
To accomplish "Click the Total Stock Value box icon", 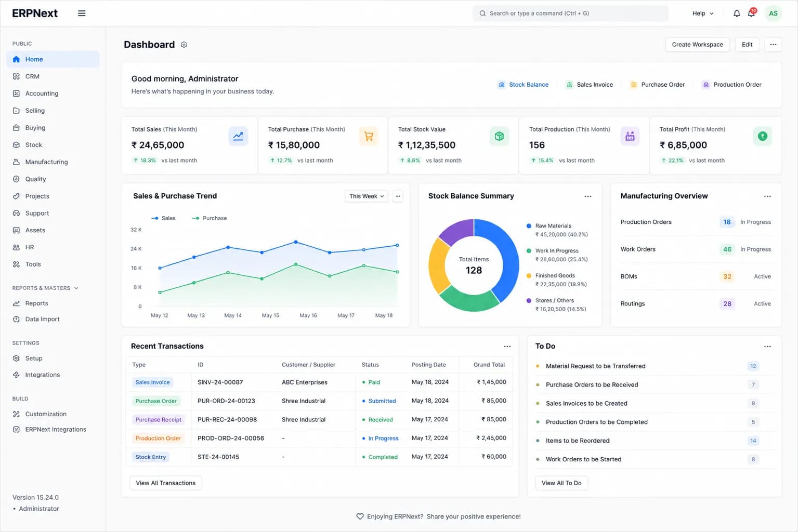I will pos(499,136).
